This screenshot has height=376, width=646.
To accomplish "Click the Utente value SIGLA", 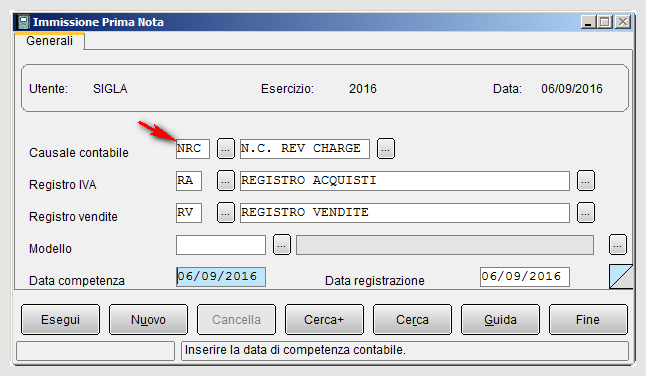I will click(x=110, y=89).
